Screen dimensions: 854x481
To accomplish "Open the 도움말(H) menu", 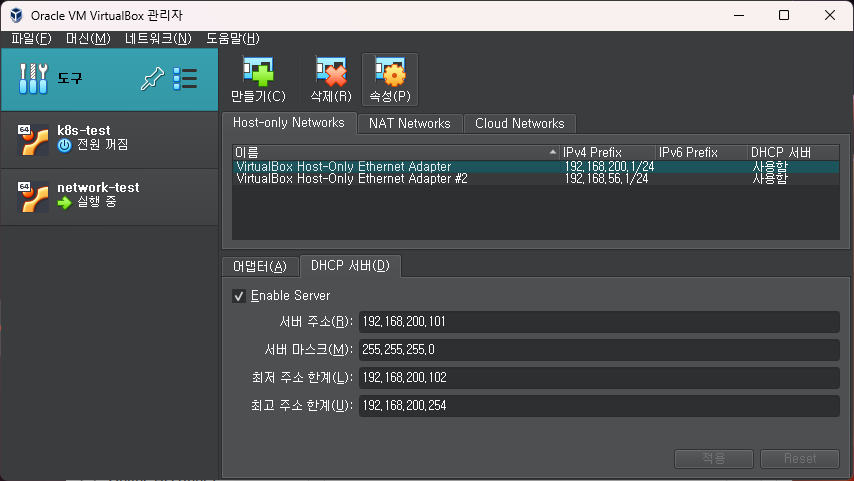I will (233, 39).
